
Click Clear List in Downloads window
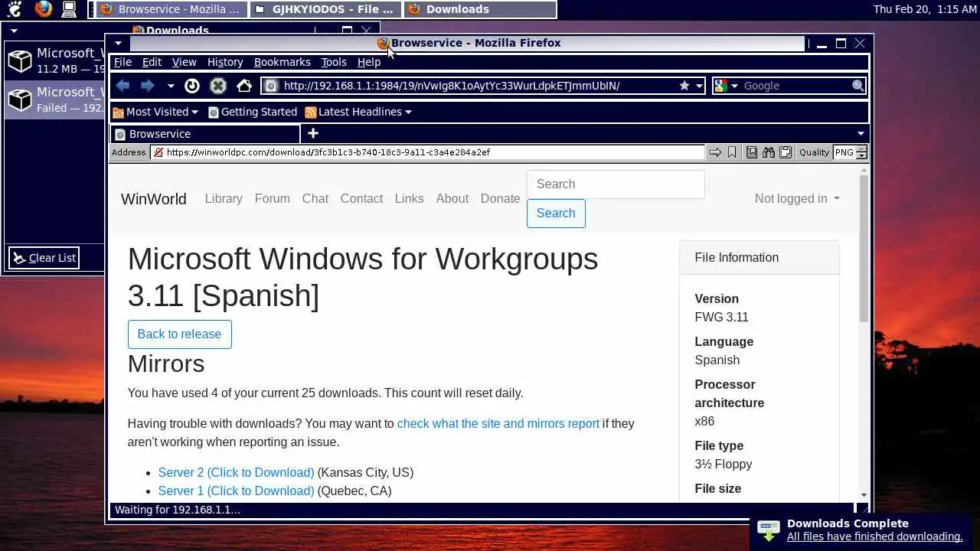(44, 258)
